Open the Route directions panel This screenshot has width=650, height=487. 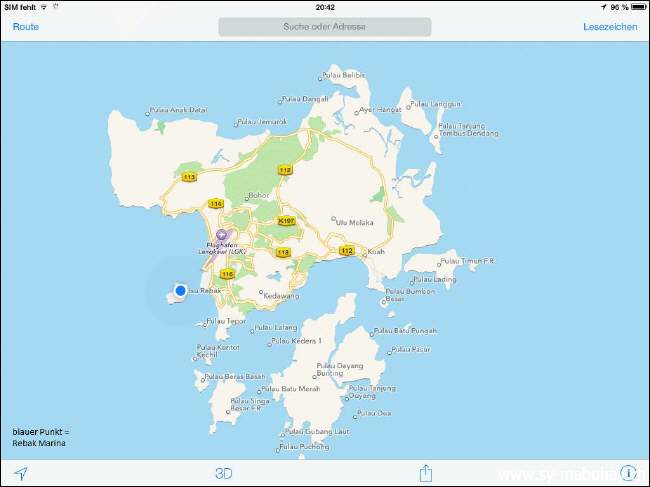coord(26,27)
